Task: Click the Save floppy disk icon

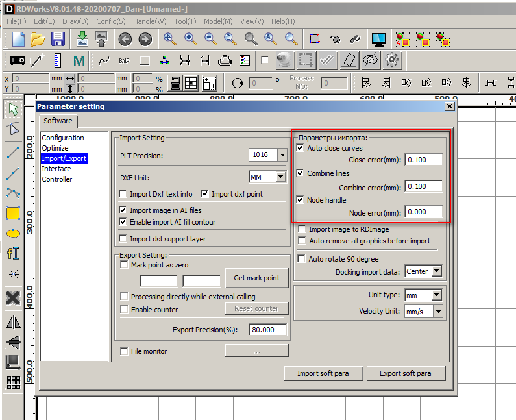Action: coord(58,39)
